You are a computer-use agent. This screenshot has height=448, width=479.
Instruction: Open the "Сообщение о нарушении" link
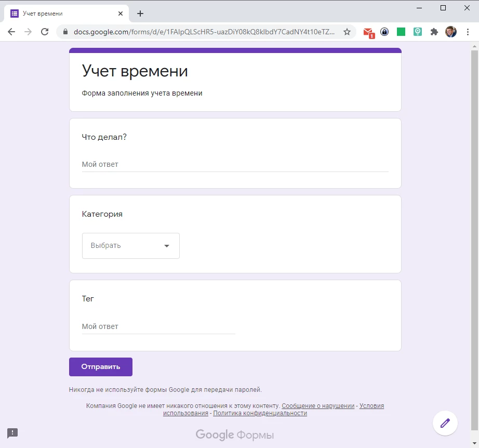click(318, 406)
